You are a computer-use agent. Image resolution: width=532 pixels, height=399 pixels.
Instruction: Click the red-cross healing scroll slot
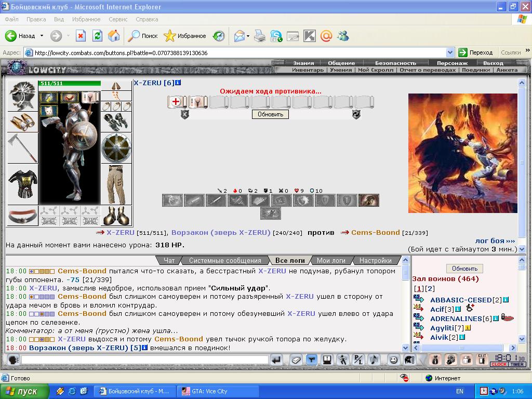pyautogui.click(x=176, y=102)
